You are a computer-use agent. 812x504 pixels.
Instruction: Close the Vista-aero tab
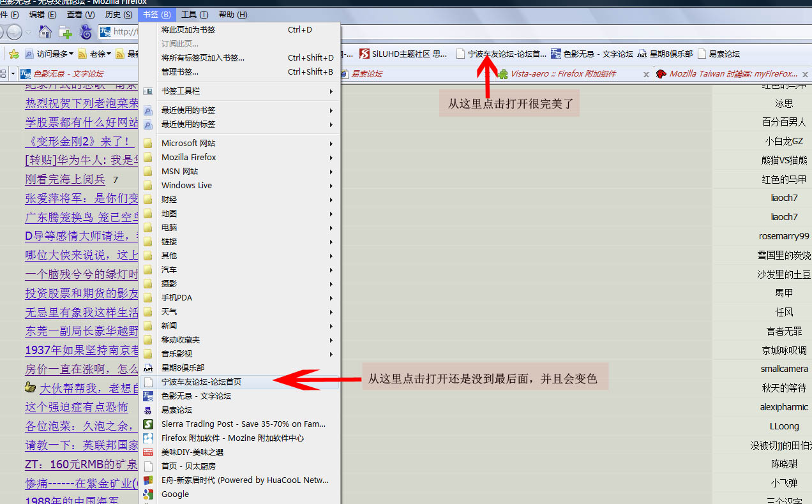646,75
